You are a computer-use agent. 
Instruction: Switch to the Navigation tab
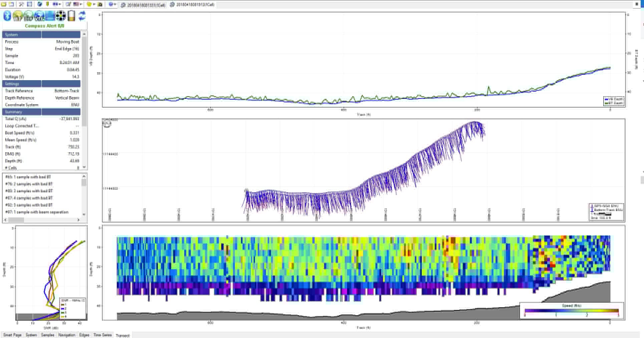tap(67, 335)
